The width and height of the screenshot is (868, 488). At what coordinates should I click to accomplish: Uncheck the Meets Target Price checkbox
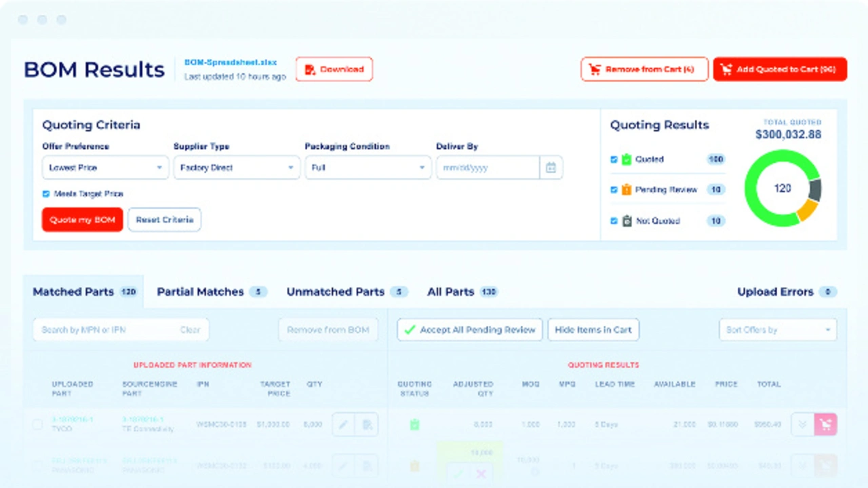(46, 194)
